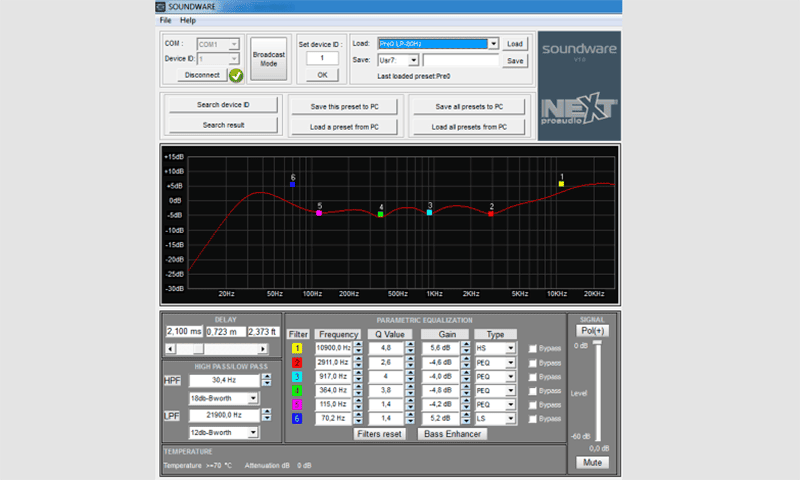Screen dimensions: 800x480
Task: Toggle Broadcast Mode
Action: pos(269,59)
